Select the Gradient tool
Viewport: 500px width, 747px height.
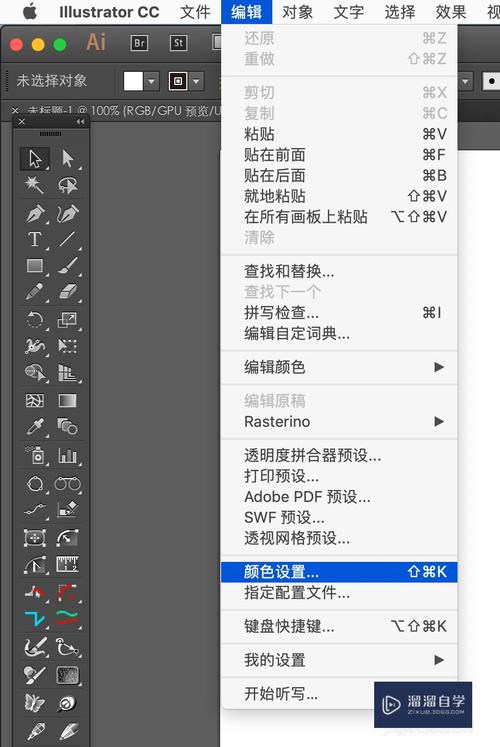click(x=68, y=401)
